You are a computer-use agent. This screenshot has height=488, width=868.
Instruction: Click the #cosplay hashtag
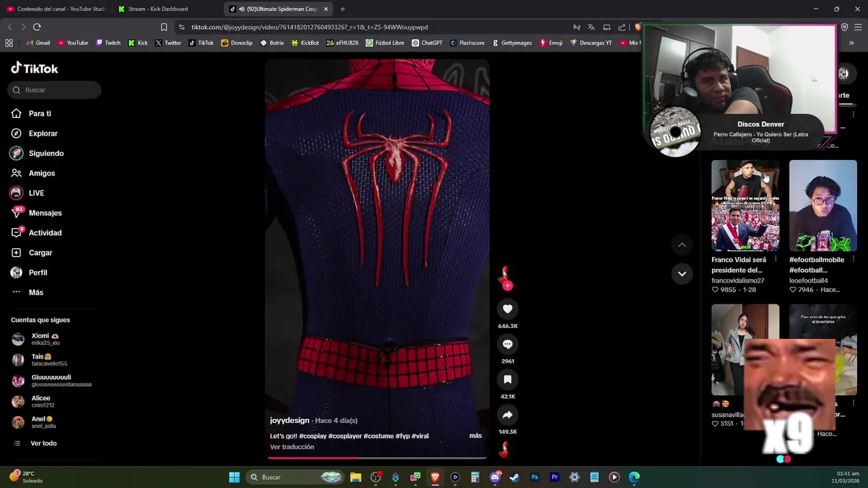pyautogui.click(x=313, y=436)
